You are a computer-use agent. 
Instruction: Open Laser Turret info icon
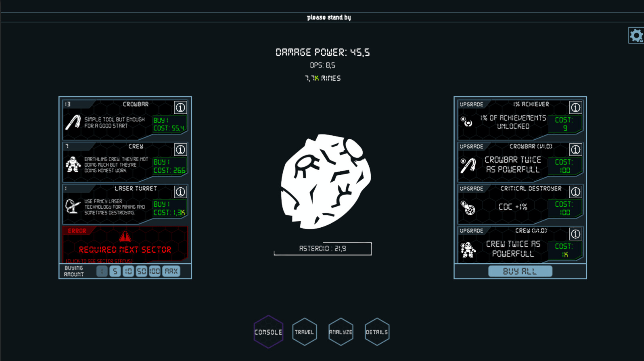[x=180, y=192]
